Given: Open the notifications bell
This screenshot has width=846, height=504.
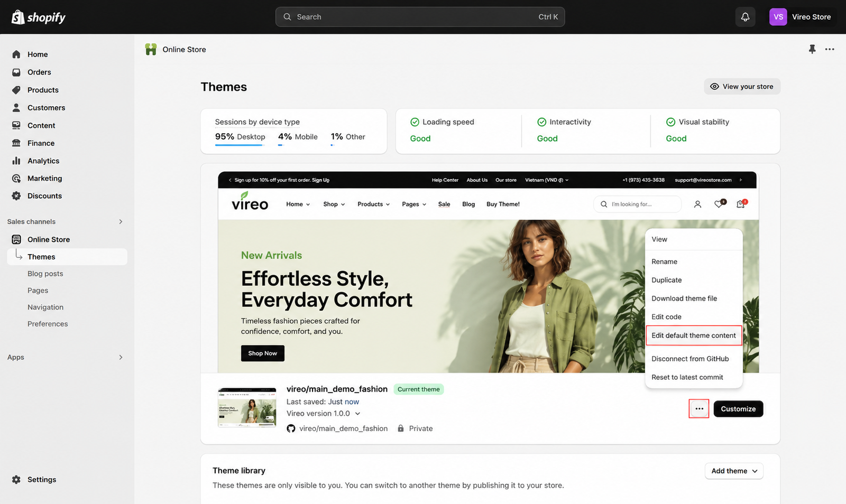Looking at the screenshot, I should [745, 17].
